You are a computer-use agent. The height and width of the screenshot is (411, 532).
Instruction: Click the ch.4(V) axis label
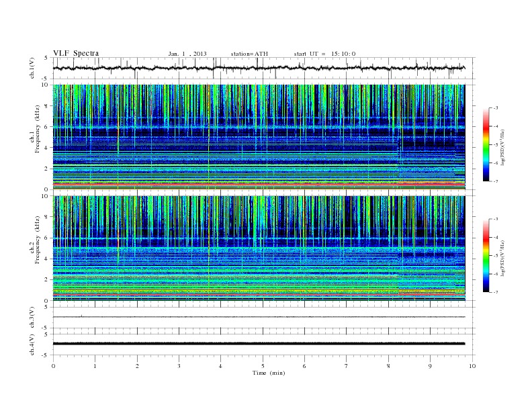[32, 345]
